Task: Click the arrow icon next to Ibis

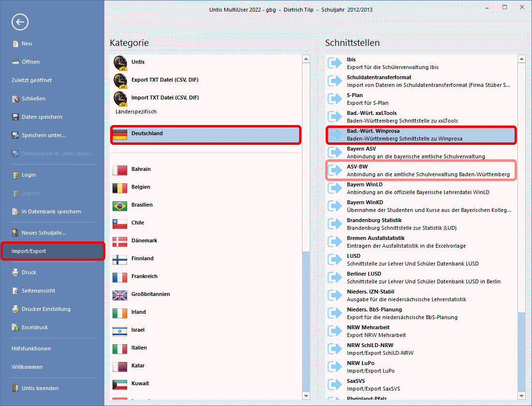Action: pyautogui.click(x=334, y=63)
